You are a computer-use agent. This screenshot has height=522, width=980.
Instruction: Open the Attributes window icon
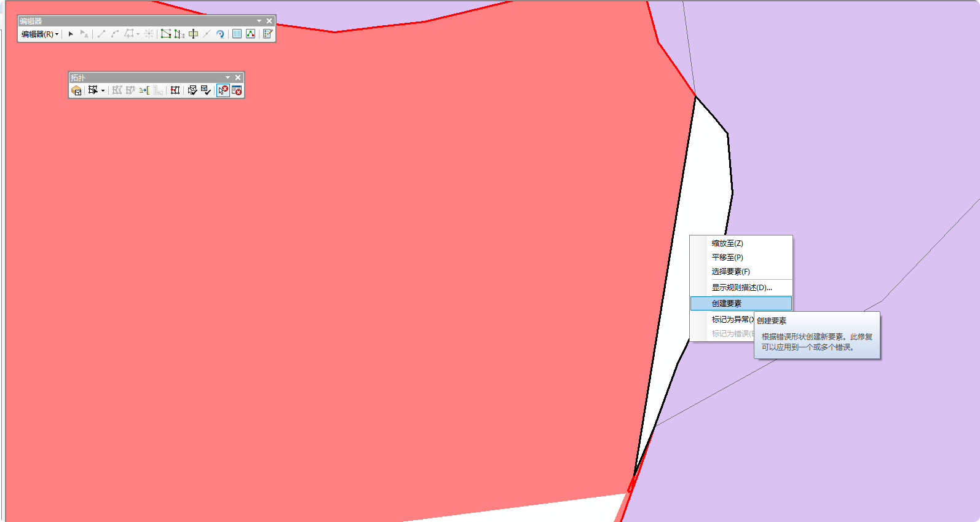tap(237, 34)
